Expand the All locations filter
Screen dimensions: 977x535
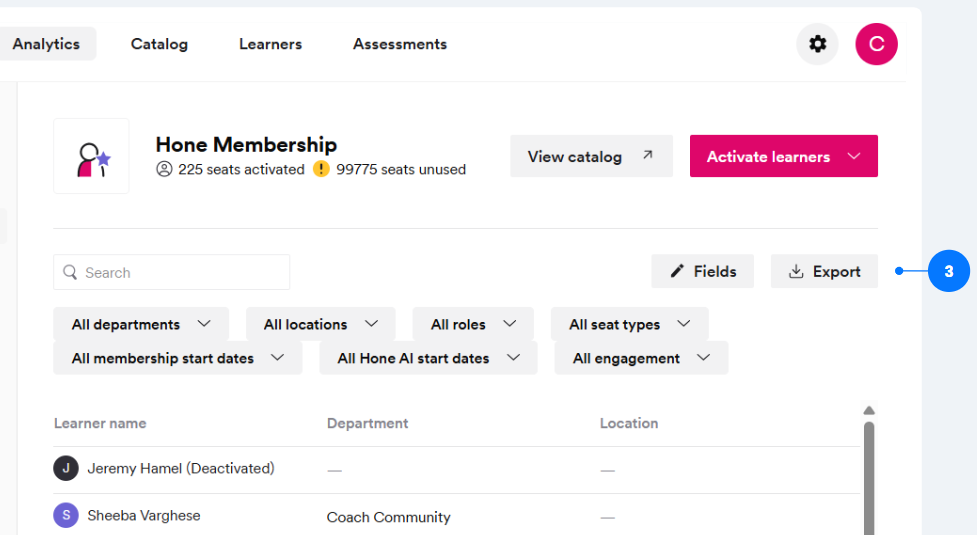pyautogui.click(x=321, y=324)
